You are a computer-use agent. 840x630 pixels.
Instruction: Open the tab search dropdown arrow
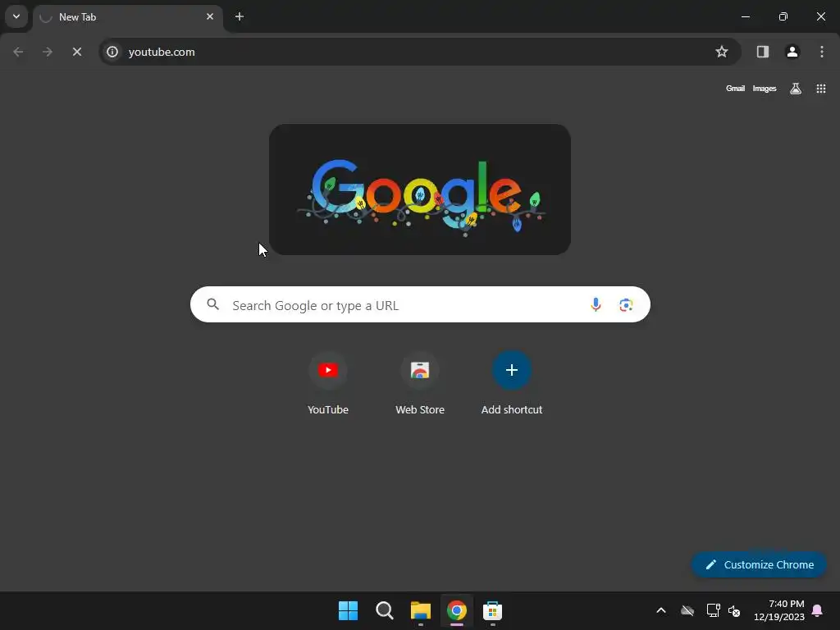tap(16, 16)
